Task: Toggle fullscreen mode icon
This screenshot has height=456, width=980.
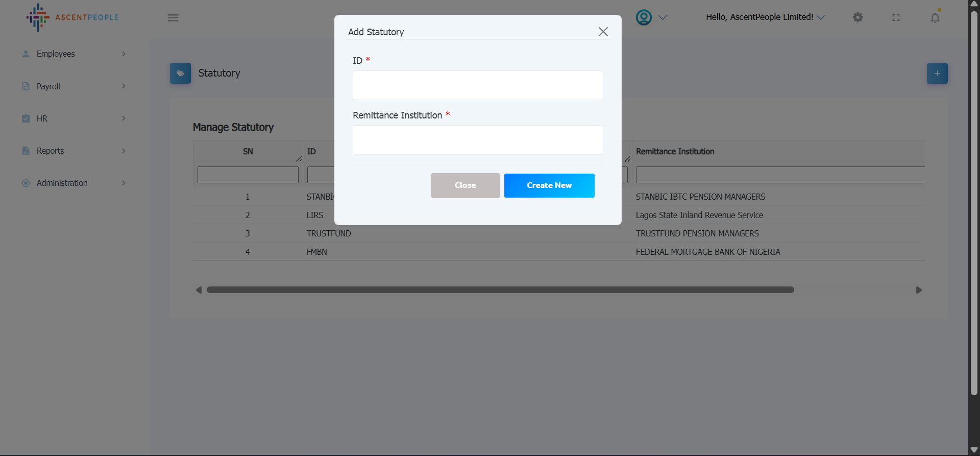Action: tap(896, 17)
